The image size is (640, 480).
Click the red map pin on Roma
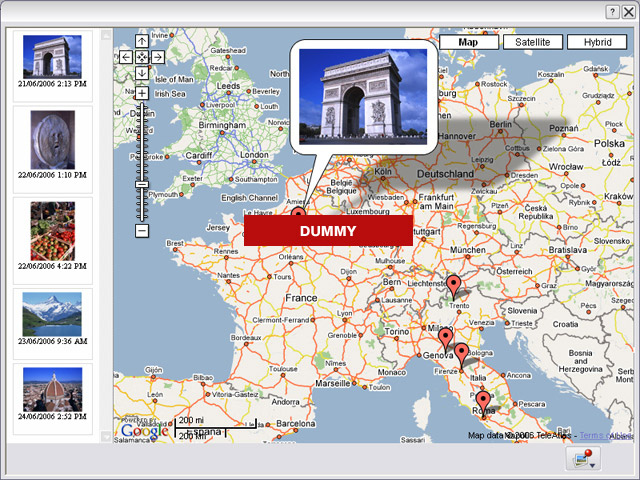[x=483, y=403]
